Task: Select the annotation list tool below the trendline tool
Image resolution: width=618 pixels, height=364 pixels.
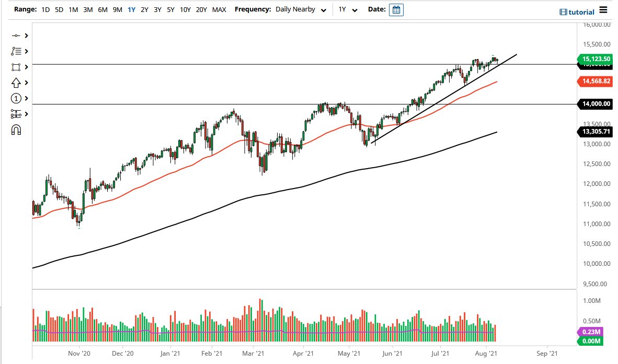Action: coord(16,51)
